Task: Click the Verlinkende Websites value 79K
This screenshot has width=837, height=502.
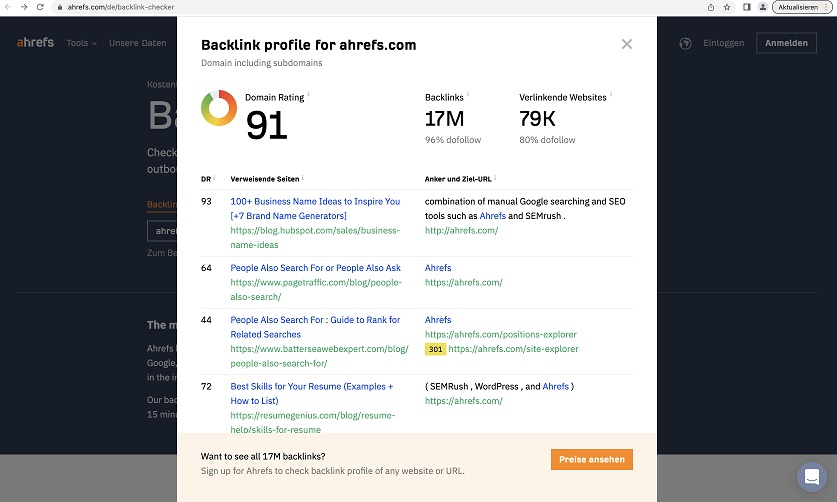Action: (x=537, y=119)
